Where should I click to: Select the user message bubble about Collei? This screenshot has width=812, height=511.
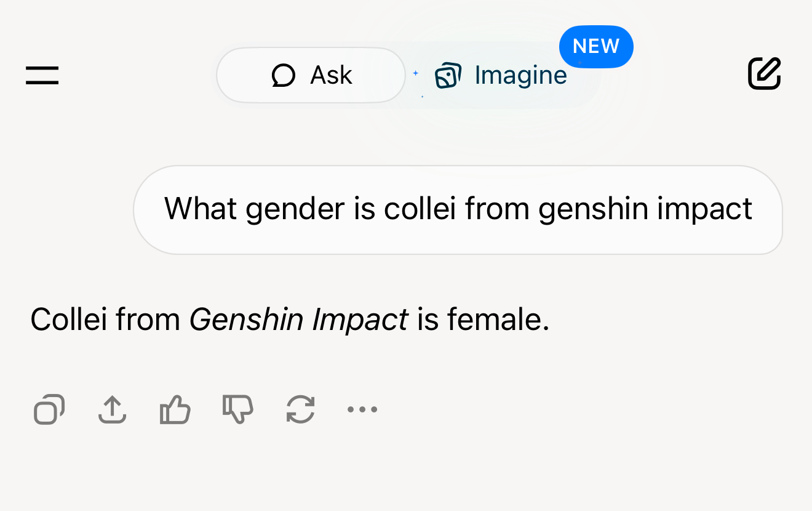pos(458,209)
